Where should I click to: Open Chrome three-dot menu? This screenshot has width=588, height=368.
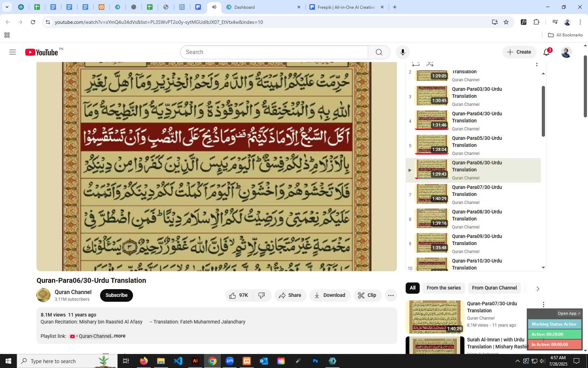[x=580, y=22]
